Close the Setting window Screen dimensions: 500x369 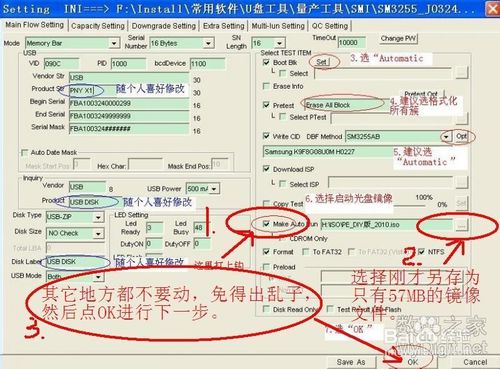pyautogui.click(x=493, y=8)
